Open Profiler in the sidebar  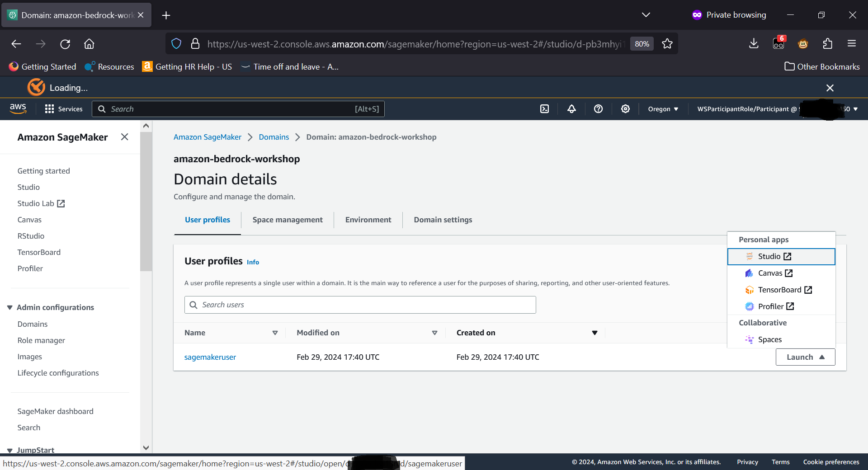30,268
